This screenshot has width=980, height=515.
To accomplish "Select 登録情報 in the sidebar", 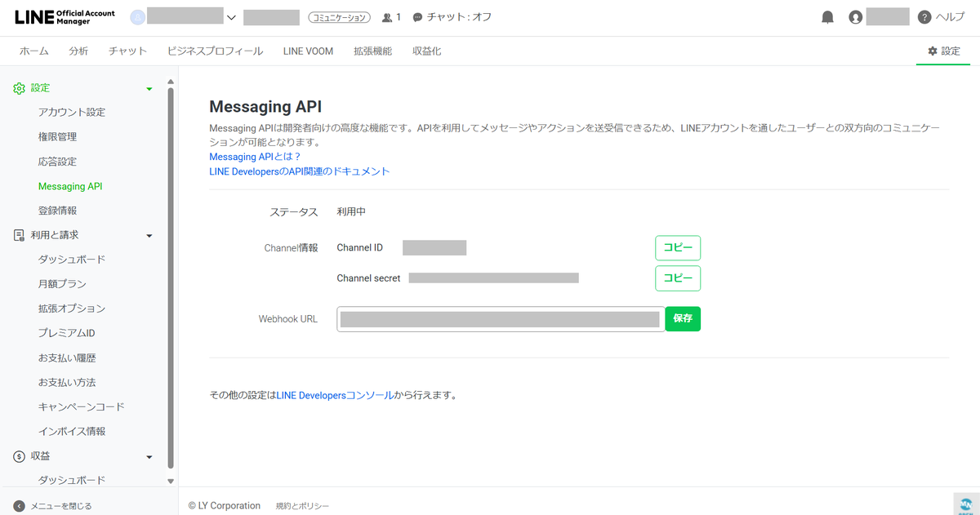I will tap(57, 211).
